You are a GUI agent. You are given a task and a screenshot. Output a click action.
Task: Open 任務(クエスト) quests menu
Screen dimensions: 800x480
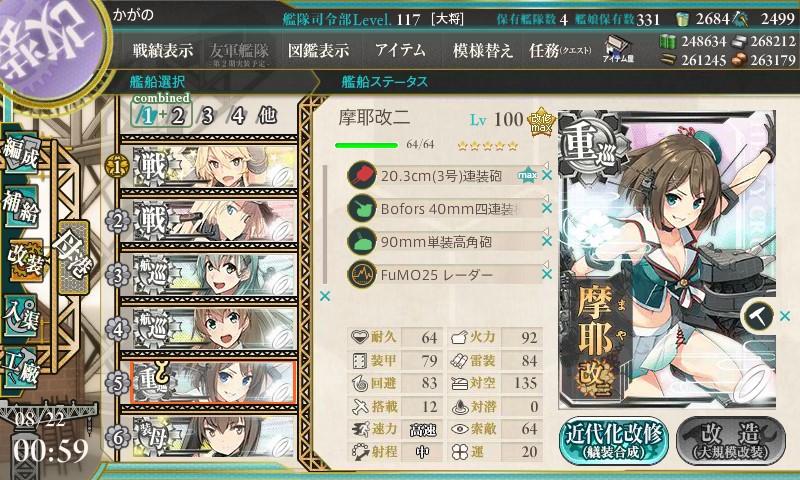point(560,50)
